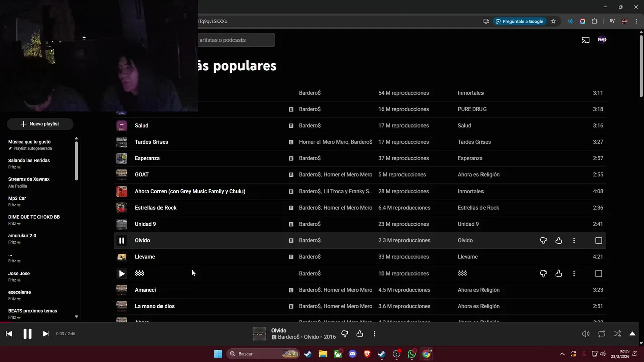
Task: Click Pregúntale a Google button
Action: click(x=520, y=21)
